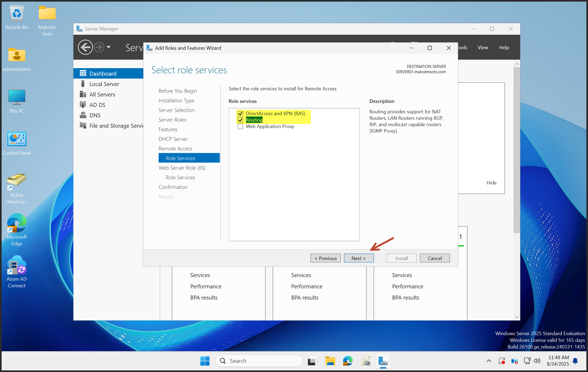Open Recycle Bin on the desktop
The image size is (588, 372).
tap(17, 13)
